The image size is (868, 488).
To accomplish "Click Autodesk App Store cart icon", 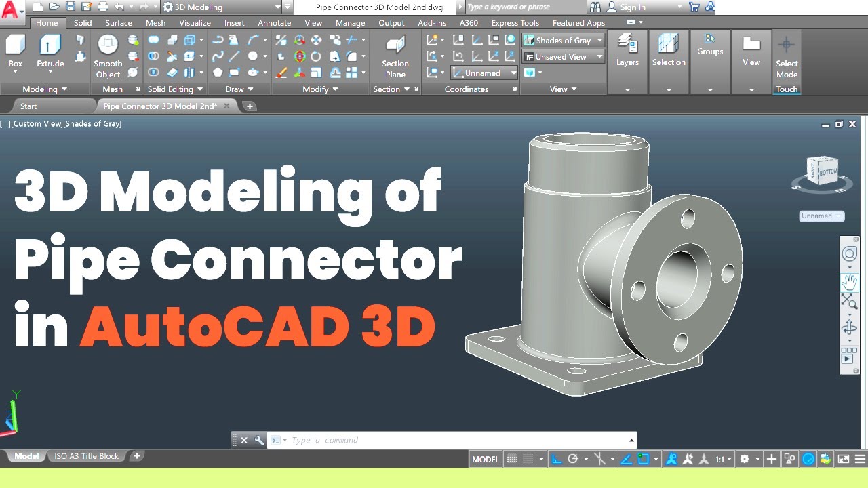I will click(694, 7).
